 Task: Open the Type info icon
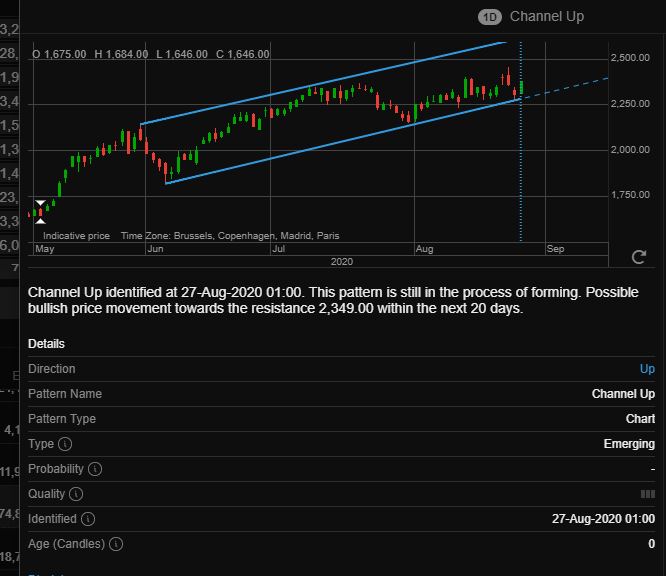pos(65,444)
